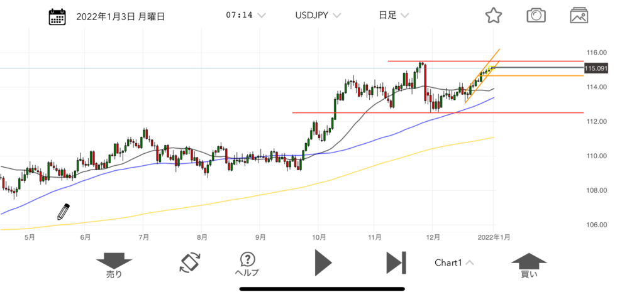
Task: Tap the screen rotation icon
Action: pyautogui.click(x=189, y=262)
